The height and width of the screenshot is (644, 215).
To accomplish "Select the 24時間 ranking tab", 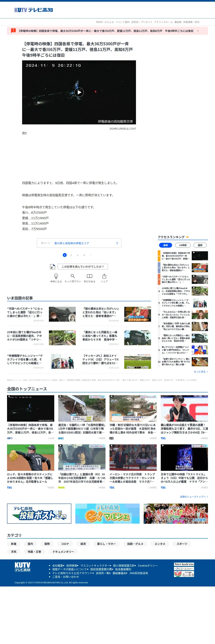I will pyautogui.click(x=183, y=245).
